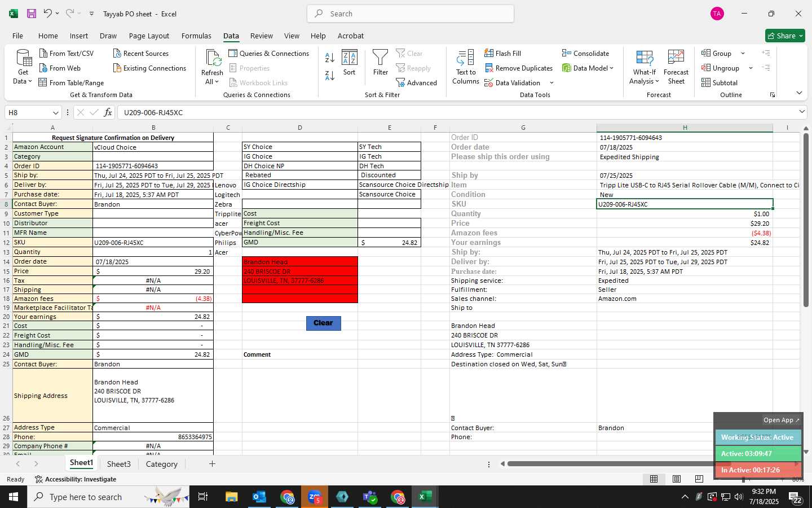Open Outline dialog launcher
This screenshot has width=812, height=508.
pyautogui.click(x=773, y=95)
